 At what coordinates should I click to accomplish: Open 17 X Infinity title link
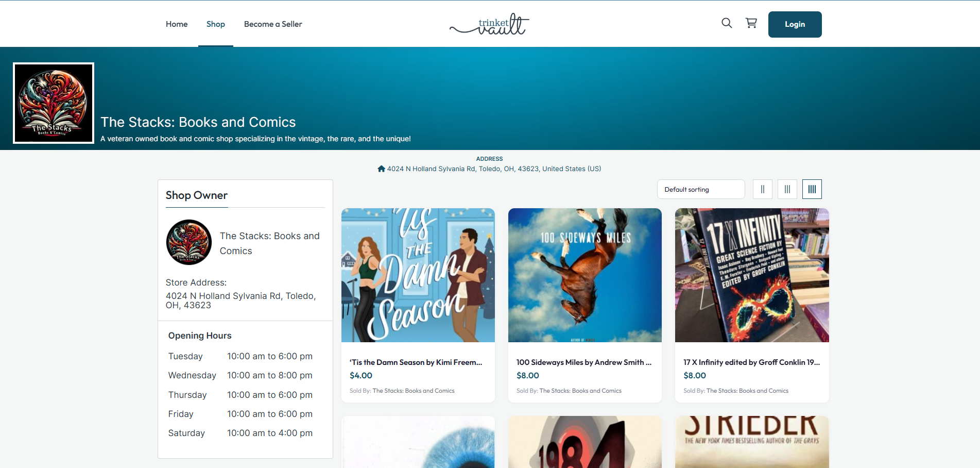coord(752,362)
